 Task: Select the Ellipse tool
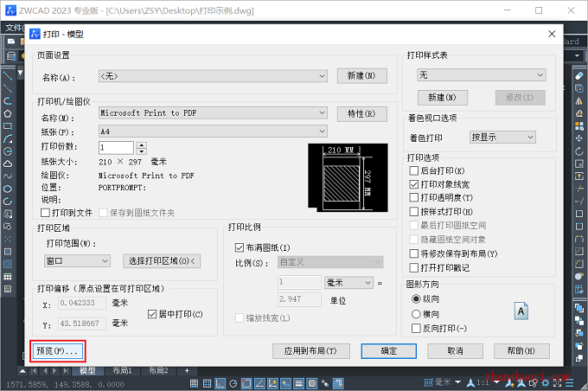coord(8,189)
